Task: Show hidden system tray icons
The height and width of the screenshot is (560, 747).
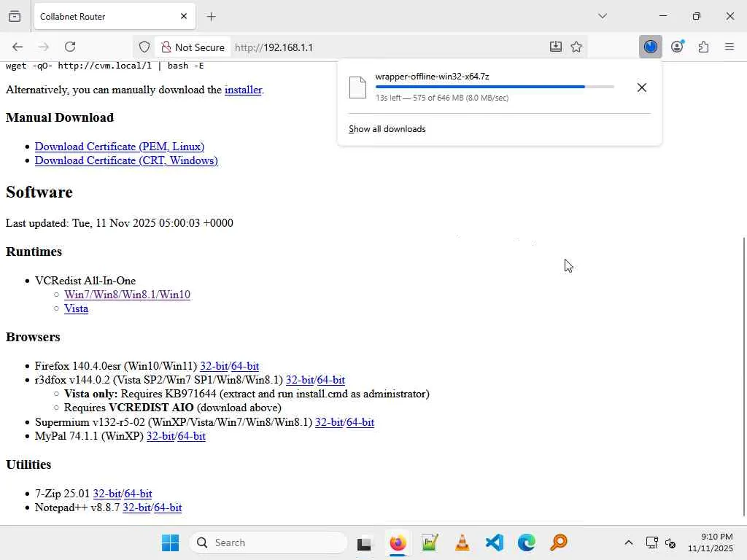Action: click(x=629, y=542)
